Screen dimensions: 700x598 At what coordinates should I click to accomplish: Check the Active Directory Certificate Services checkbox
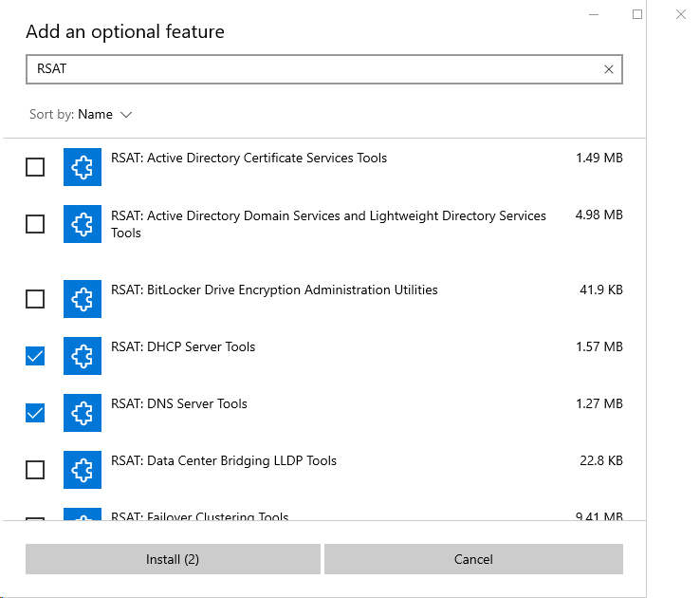click(x=35, y=167)
